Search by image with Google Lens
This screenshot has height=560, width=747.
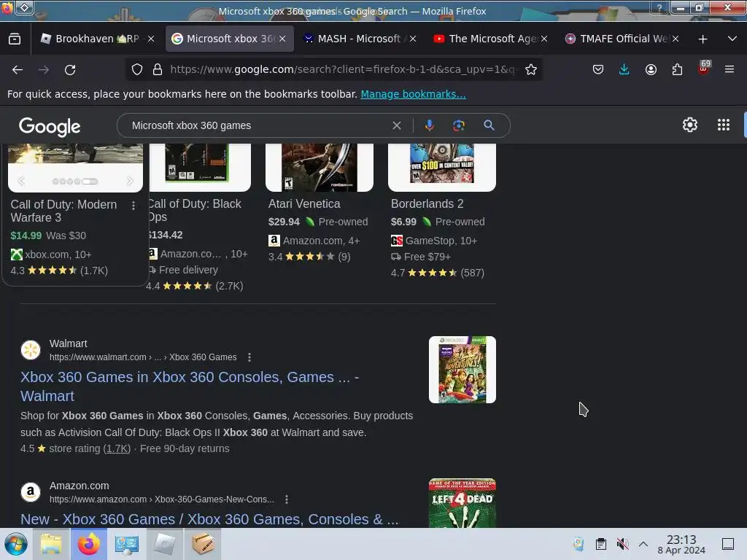458,125
